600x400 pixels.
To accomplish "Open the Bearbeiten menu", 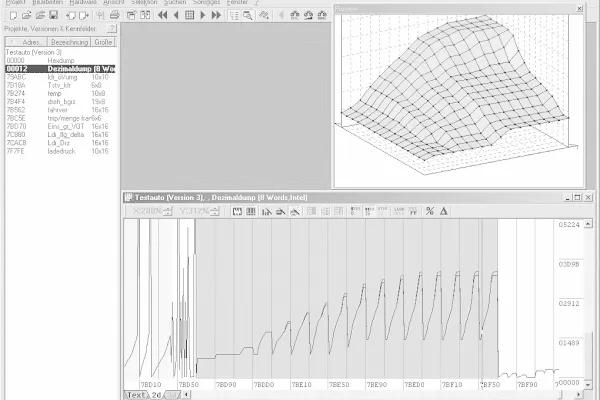I will 47,2.
